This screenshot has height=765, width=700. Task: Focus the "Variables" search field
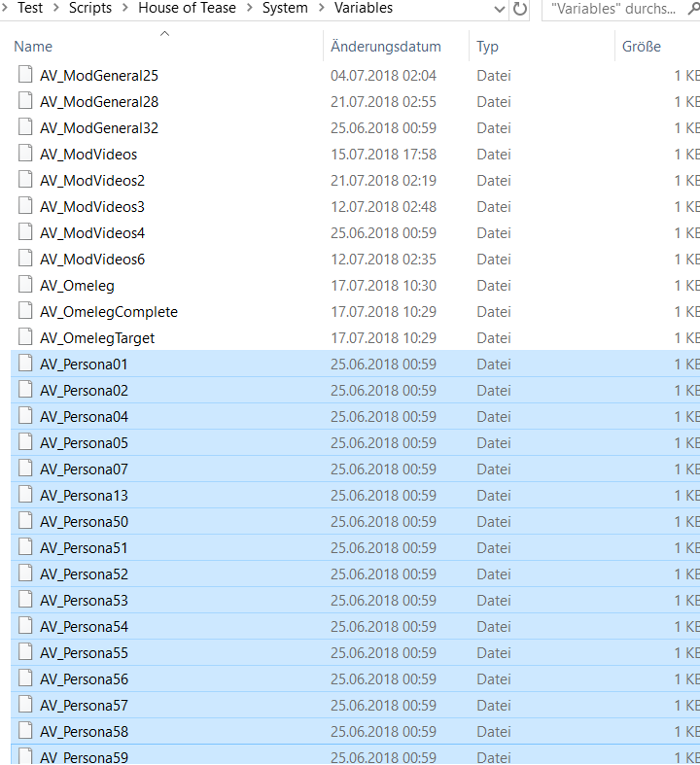[x=613, y=9]
